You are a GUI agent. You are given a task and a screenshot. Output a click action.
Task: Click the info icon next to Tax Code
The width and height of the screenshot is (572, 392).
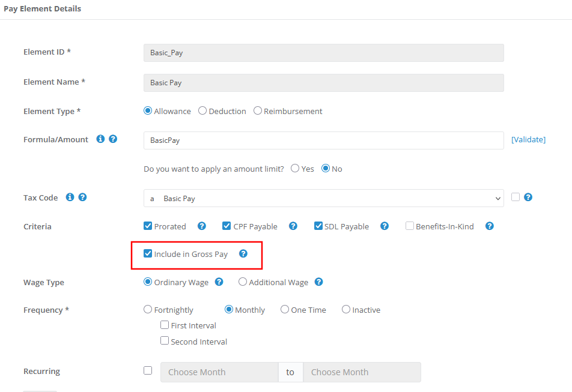(x=70, y=197)
